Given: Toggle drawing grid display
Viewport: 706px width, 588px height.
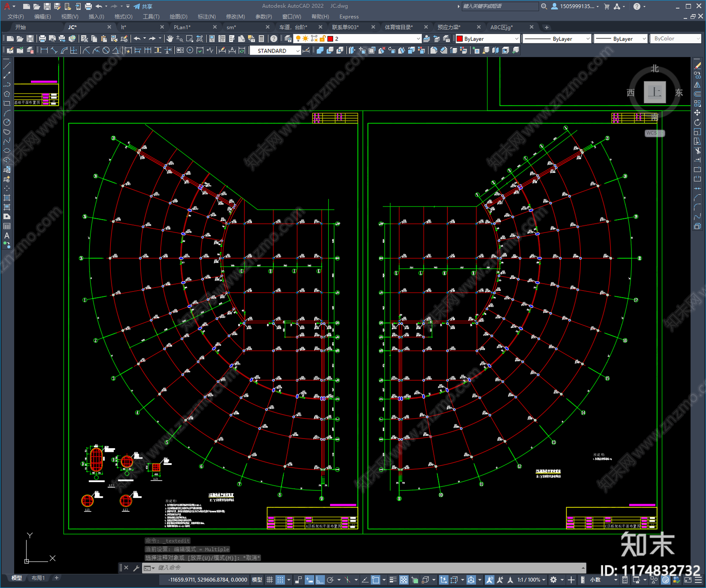Looking at the screenshot, I should pyautogui.click(x=270, y=580).
